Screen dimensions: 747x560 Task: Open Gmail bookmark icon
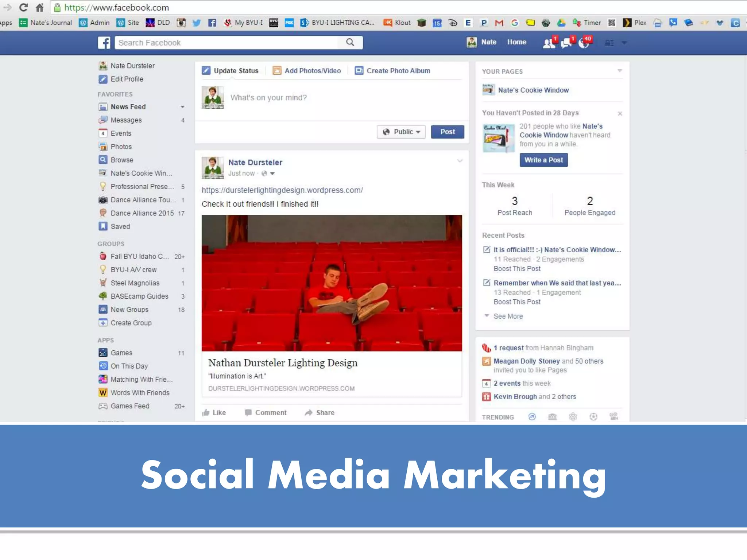click(499, 23)
